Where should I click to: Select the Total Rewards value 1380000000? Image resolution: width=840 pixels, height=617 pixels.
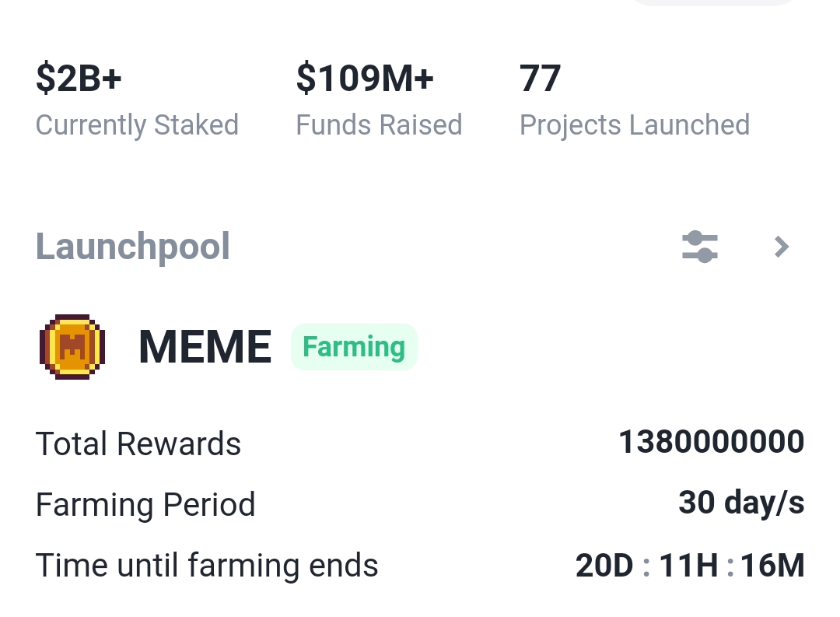[711, 441]
